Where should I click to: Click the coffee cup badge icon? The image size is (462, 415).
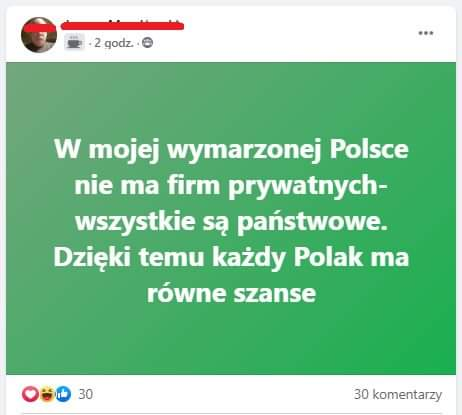pyautogui.click(x=74, y=42)
